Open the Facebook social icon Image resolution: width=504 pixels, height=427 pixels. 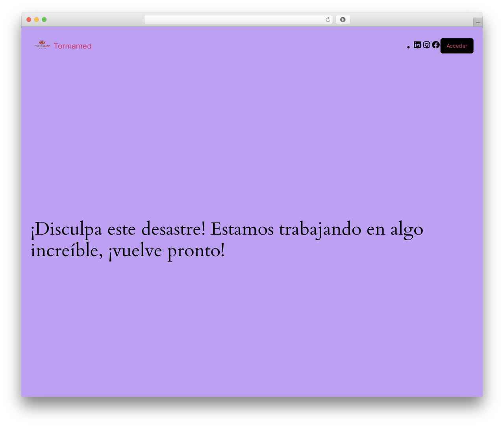point(435,45)
